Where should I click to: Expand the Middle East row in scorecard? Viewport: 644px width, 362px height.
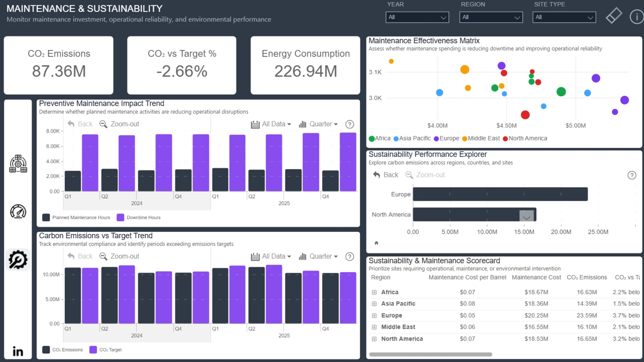(x=374, y=327)
